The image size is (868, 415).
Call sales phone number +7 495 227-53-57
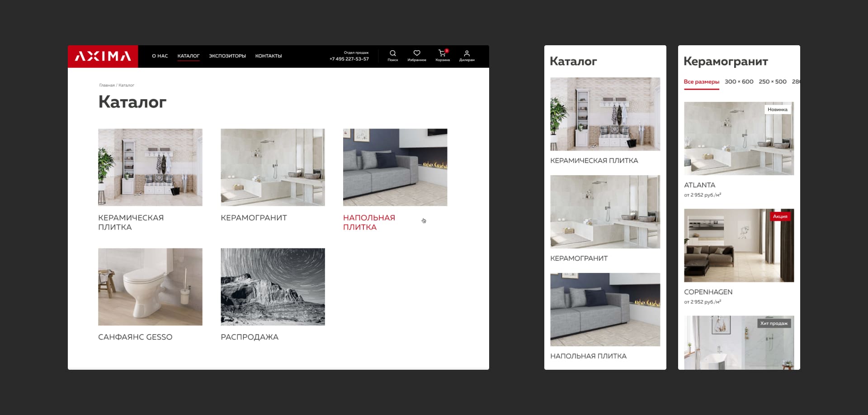click(x=349, y=59)
